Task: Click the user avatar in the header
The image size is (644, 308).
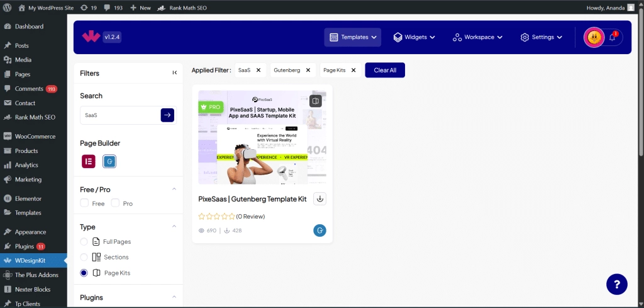Action: 594,37
